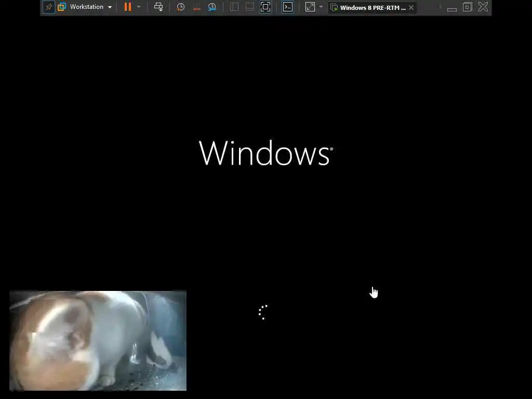Image resolution: width=532 pixels, height=399 pixels.
Task: Expand the power options dropdown arrow
Action: click(139, 7)
